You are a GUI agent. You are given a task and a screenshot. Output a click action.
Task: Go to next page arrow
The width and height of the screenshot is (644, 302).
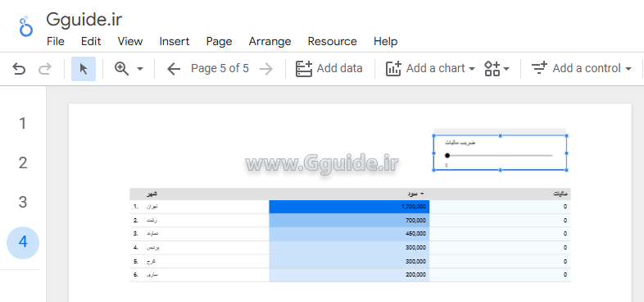(266, 69)
